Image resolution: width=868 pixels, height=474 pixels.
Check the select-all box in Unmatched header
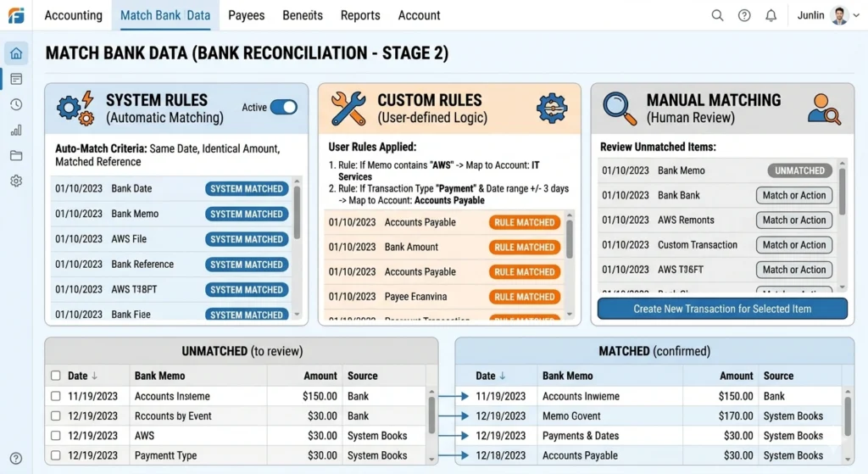tap(55, 376)
